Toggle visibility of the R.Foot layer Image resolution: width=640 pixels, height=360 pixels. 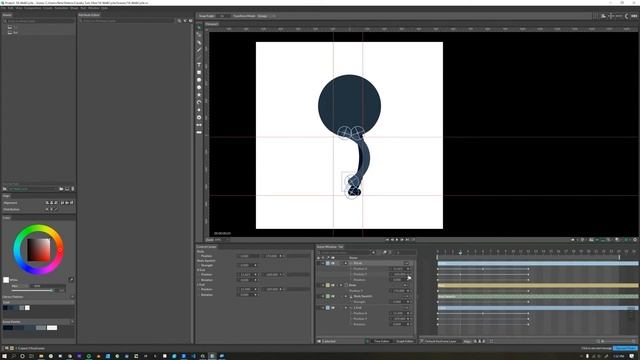(x=333, y=263)
